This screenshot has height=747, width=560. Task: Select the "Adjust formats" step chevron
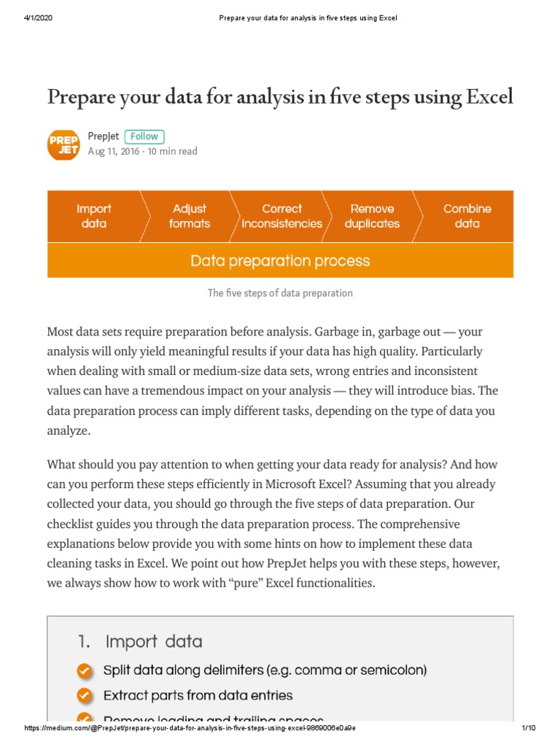coord(189,216)
